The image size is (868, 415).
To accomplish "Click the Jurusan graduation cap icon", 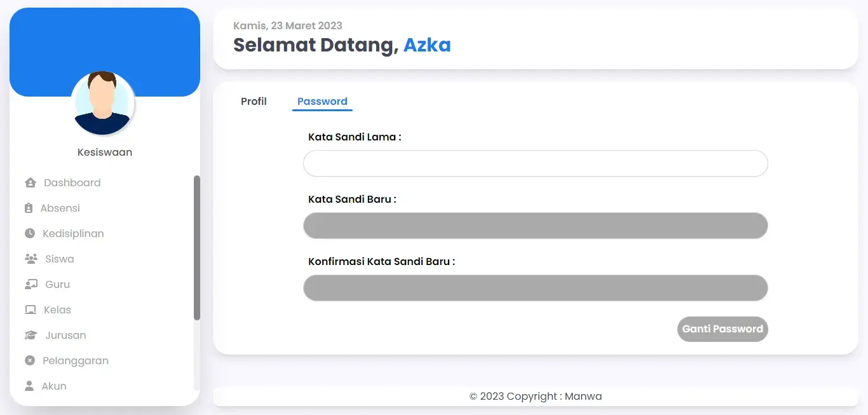I will coord(31,336).
